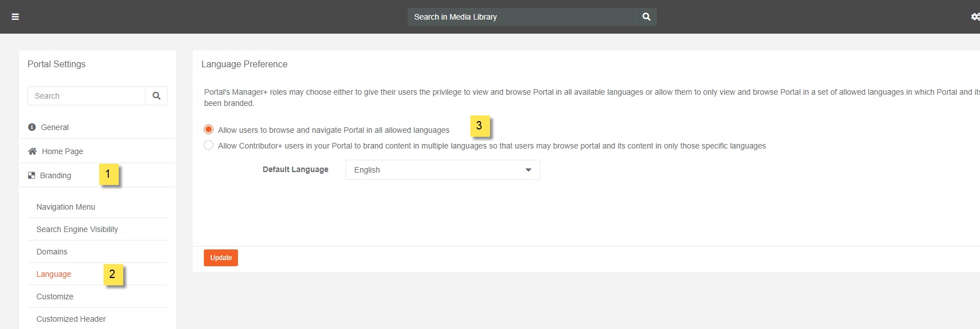Open the hamburger menu in top bar
The height and width of the screenshot is (329, 980).
(x=15, y=17)
